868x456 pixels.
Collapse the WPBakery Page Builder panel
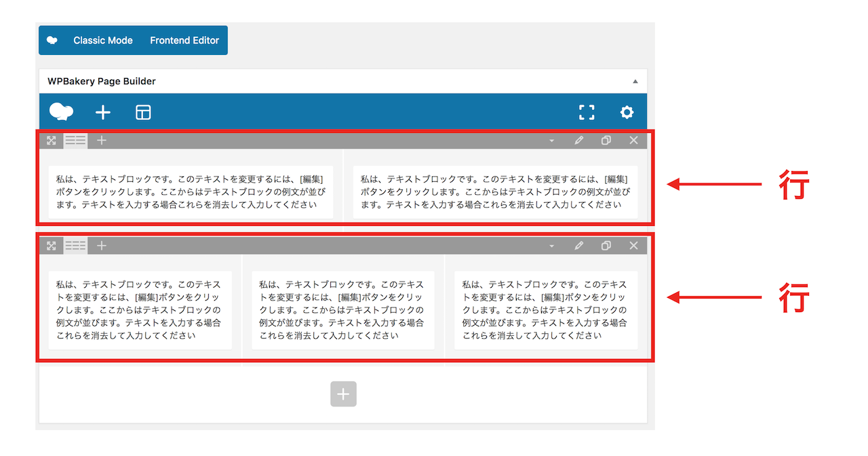[x=635, y=81]
